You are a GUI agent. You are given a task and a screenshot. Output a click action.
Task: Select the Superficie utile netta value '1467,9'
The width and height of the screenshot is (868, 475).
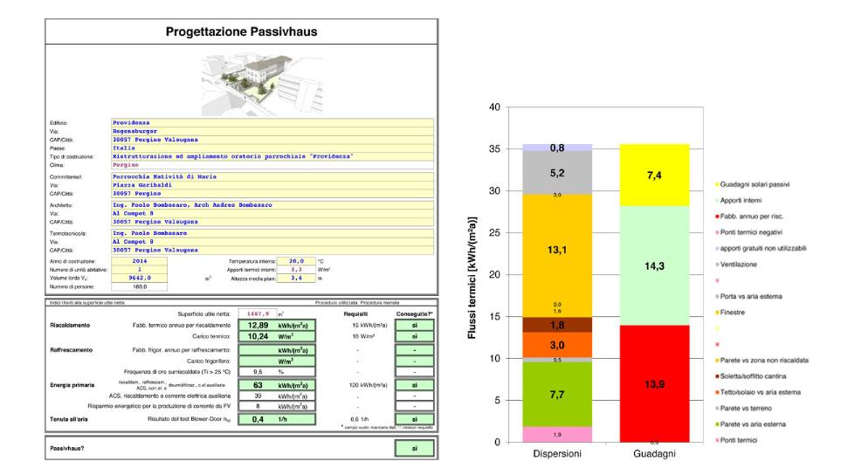click(258, 313)
